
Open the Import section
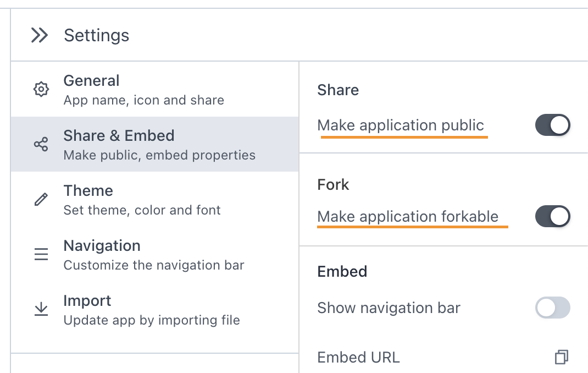pyautogui.click(x=87, y=300)
